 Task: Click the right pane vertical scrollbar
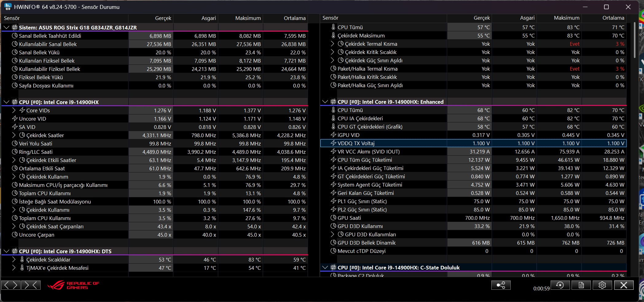tap(635, 40)
